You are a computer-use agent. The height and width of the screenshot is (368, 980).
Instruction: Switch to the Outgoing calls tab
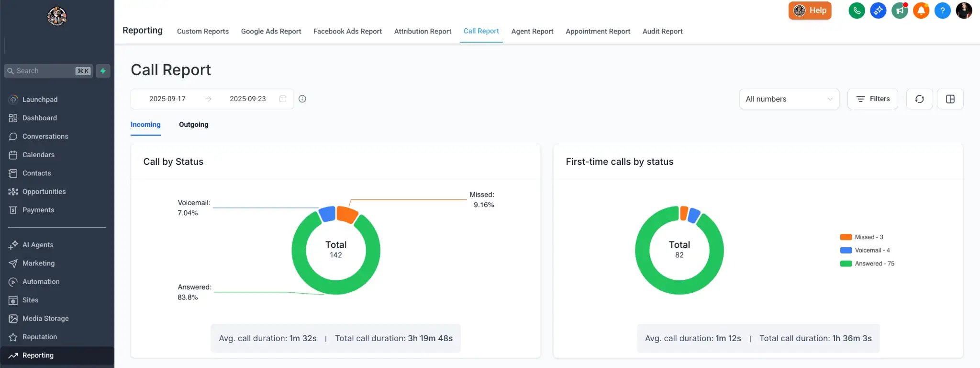(x=193, y=125)
